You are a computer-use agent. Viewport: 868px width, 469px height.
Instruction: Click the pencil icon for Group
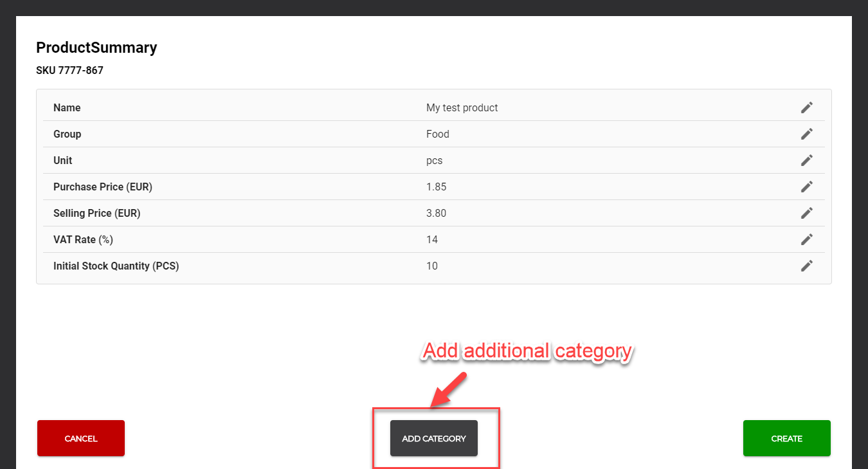(x=806, y=134)
